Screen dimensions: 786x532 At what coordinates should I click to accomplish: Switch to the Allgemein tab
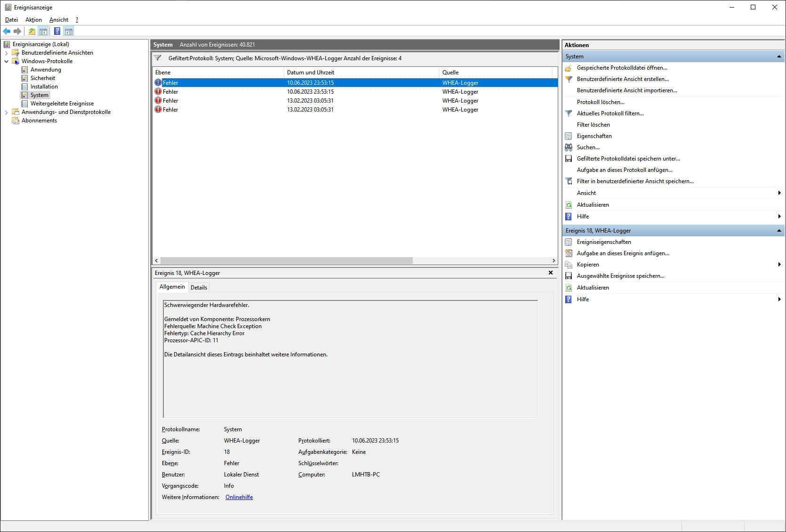pos(172,287)
